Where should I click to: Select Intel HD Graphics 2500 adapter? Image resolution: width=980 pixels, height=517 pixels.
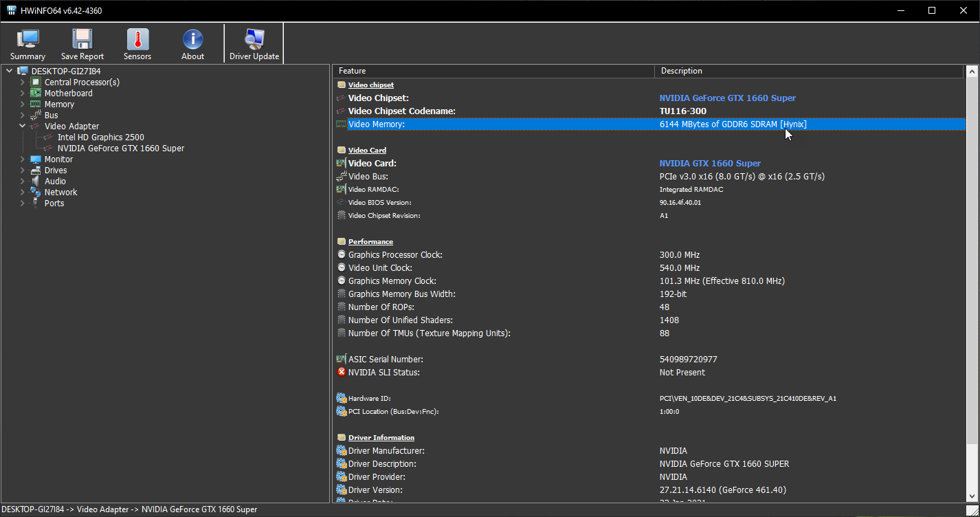pos(100,137)
